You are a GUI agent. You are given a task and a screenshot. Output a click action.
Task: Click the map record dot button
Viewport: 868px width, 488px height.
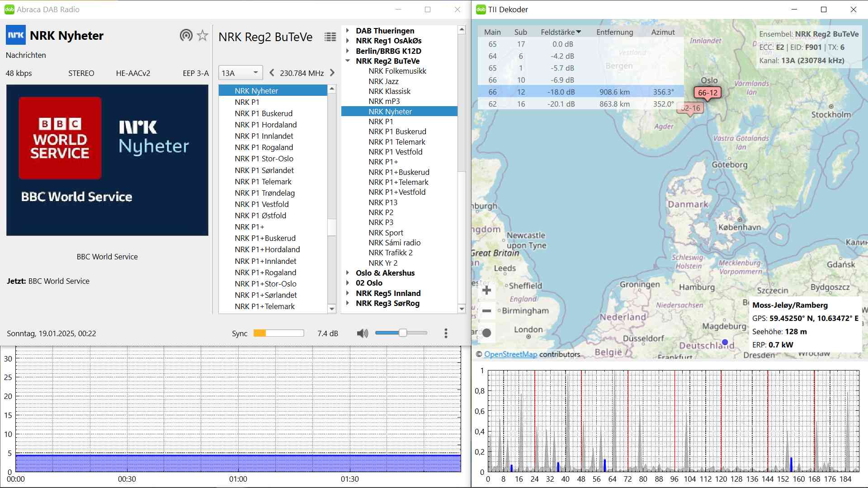pyautogui.click(x=487, y=333)
